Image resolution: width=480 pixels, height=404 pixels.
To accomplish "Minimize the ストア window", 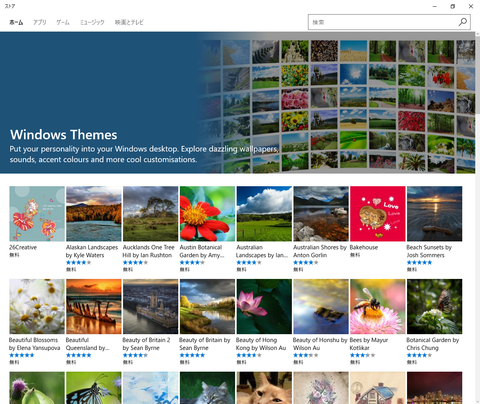I will tap(435, 6).
